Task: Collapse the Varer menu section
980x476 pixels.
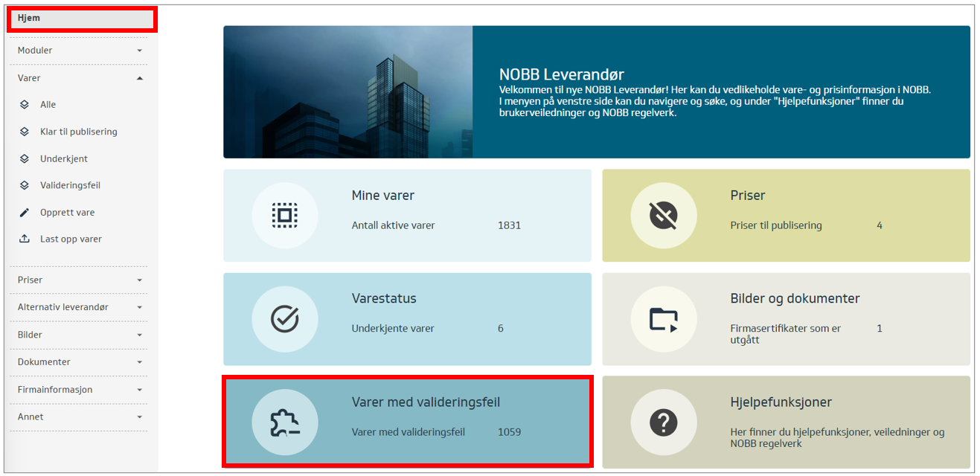Action: pyautogui.click(x=78, y=78)
